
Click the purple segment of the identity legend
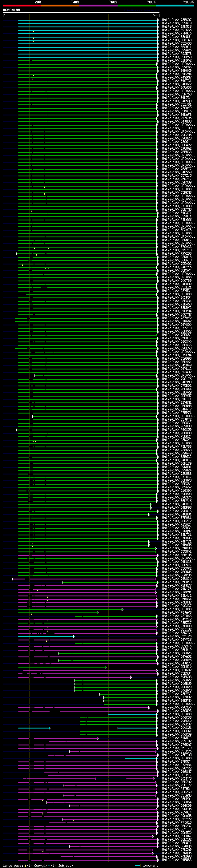[99, 6]
